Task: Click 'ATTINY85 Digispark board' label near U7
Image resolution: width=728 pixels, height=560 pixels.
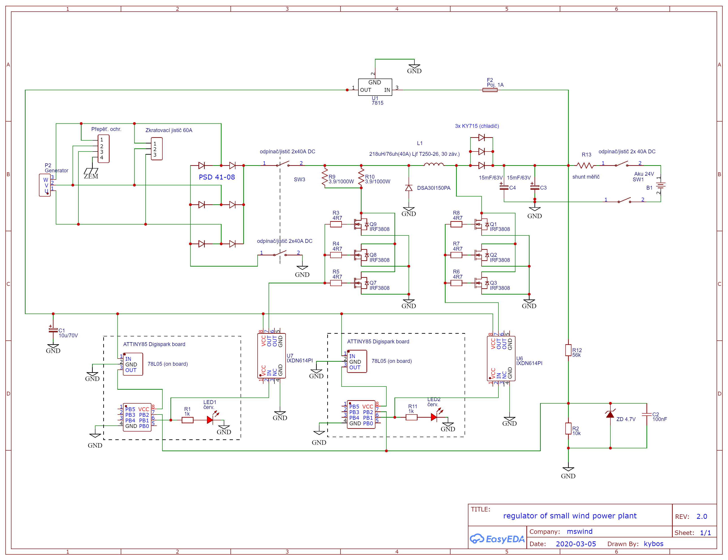Action: (154, 344)
